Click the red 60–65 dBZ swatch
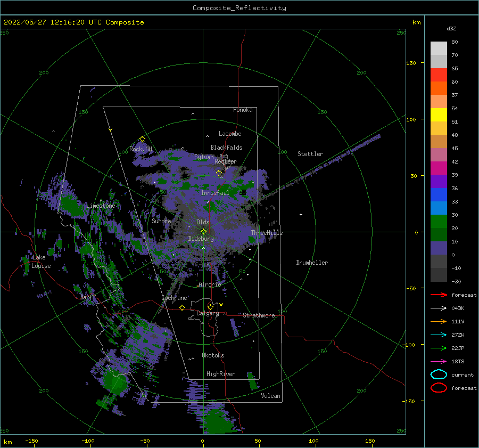 (439, 75)
